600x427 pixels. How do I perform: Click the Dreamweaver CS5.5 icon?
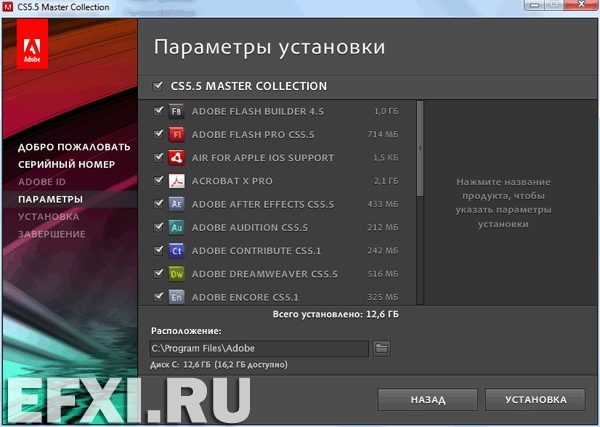[x=176, y=274]
